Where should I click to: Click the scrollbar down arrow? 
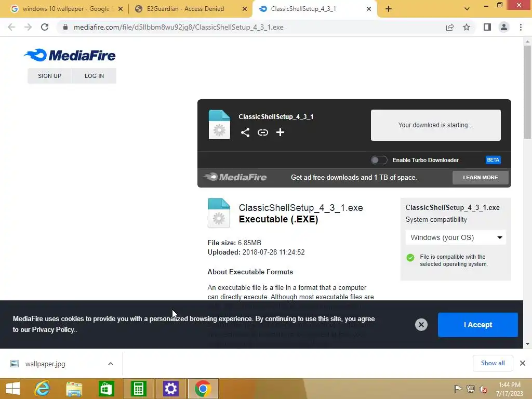[527, 344]
